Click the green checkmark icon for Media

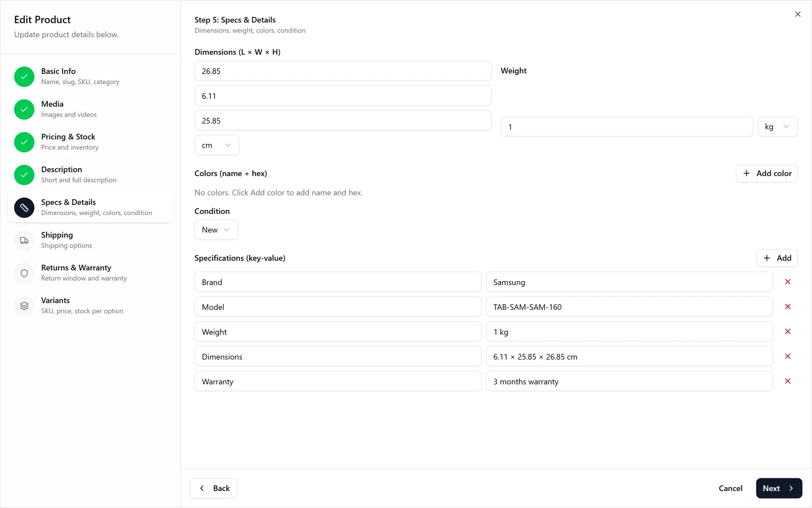tap(24, 109)
